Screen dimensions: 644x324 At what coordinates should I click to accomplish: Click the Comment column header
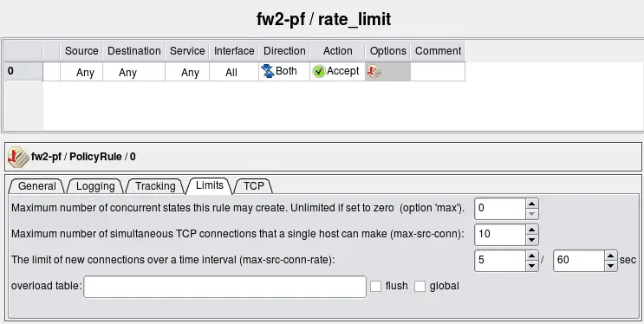438,51
